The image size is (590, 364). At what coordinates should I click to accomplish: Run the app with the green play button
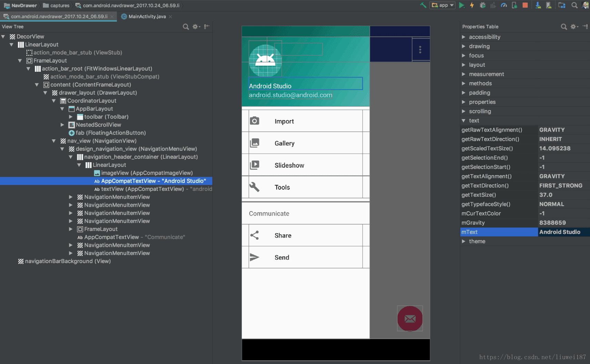point(462,5)
